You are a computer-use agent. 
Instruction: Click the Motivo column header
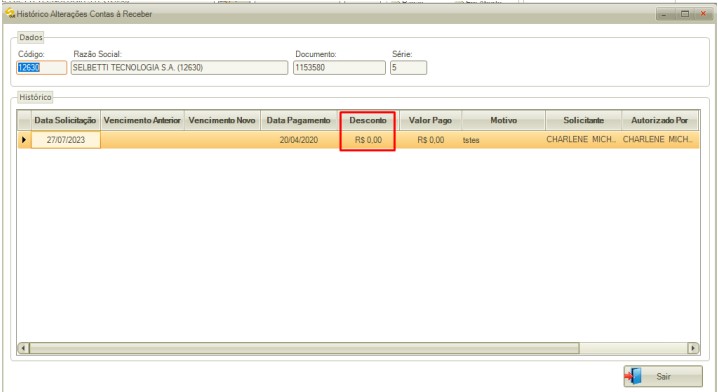click(504, 120)
